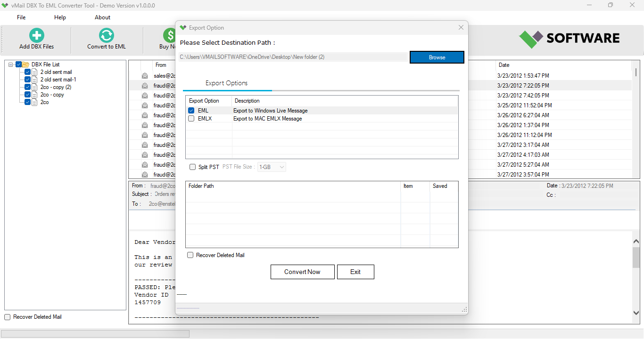The width and height of the screenshot is (644, 339).
Task: Click the Convert Now button
Action: (302, 272)
